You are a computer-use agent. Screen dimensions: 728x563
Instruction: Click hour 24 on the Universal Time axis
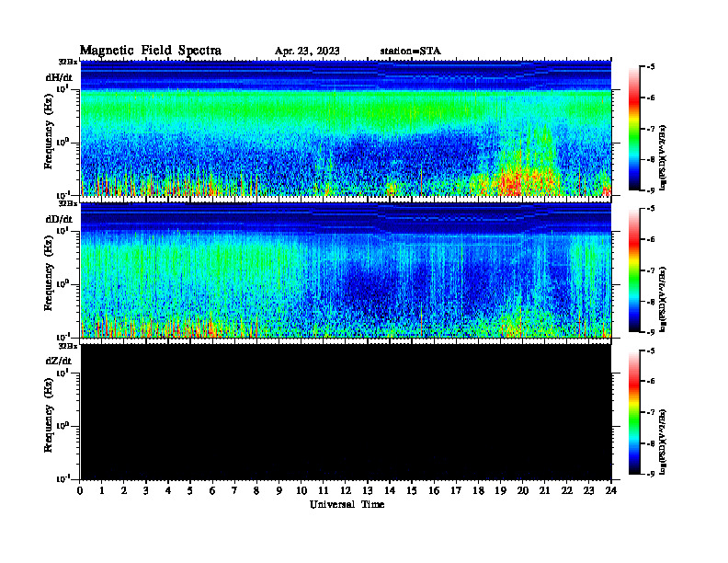pos(611,491)
